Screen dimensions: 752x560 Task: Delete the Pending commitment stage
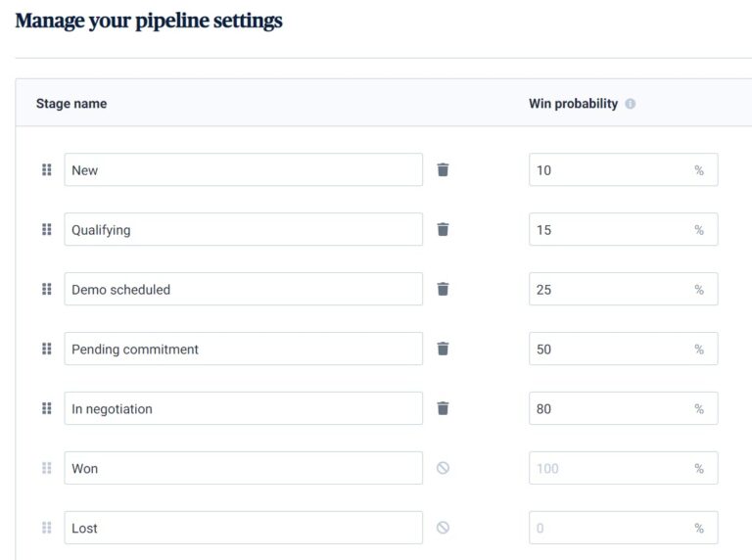(443, 349)
